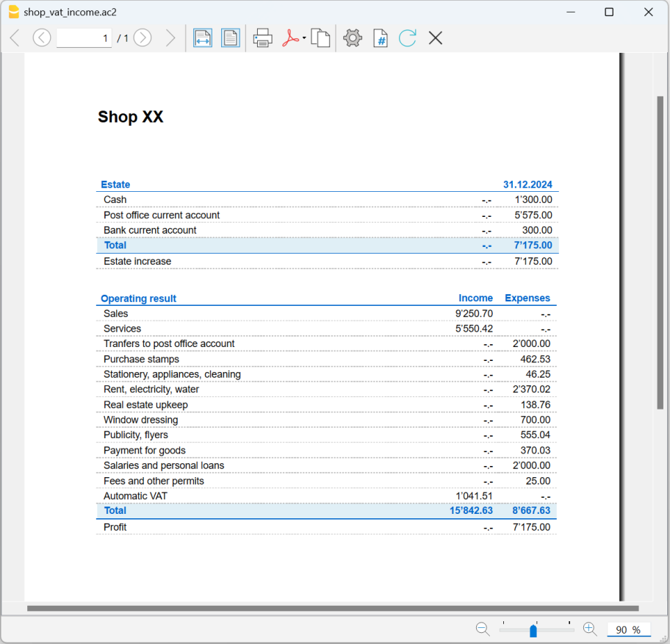Click Automatic VAT income 1'041.51
This screenshot has width=670, height=644.
click(x=474, y=496)
